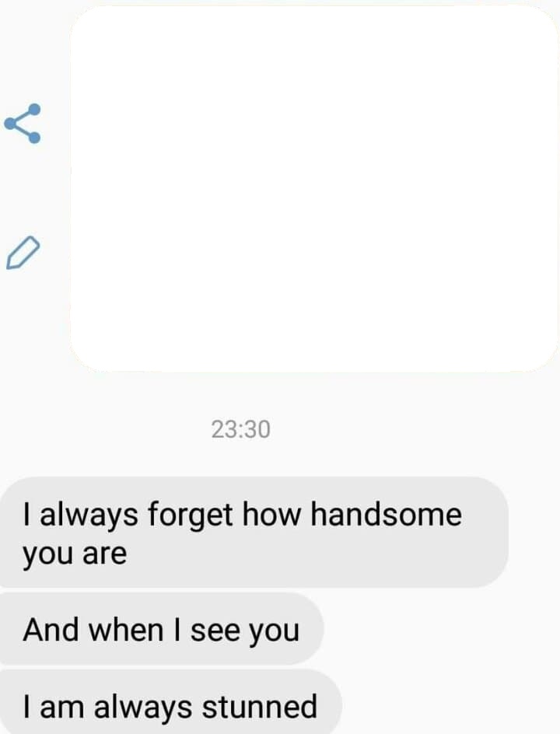
Task: Click the word "when" in the second message
Action: click(x=126, y=630)
